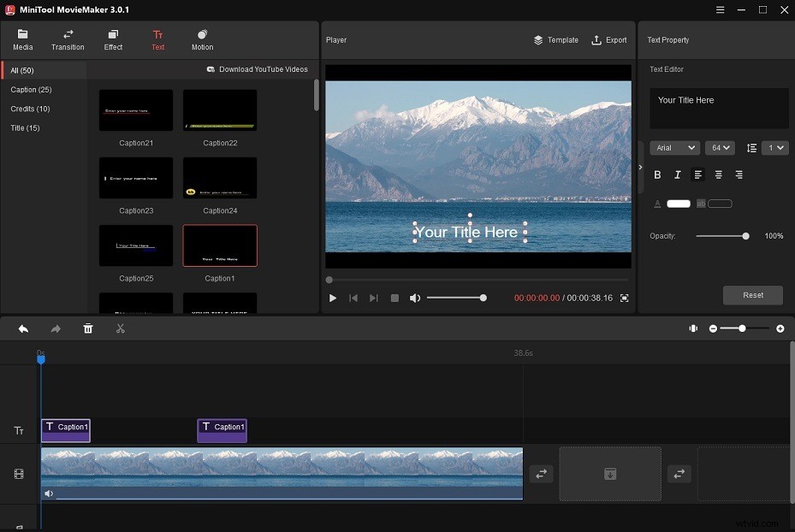Undo the last action
This screenshot has width=795, height=532.
click(x=23, y=328)
